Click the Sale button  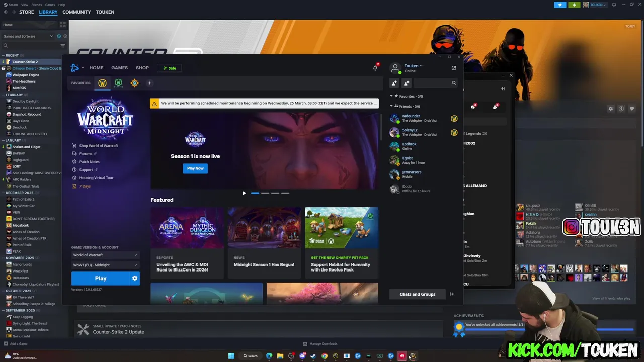[169, 68]
